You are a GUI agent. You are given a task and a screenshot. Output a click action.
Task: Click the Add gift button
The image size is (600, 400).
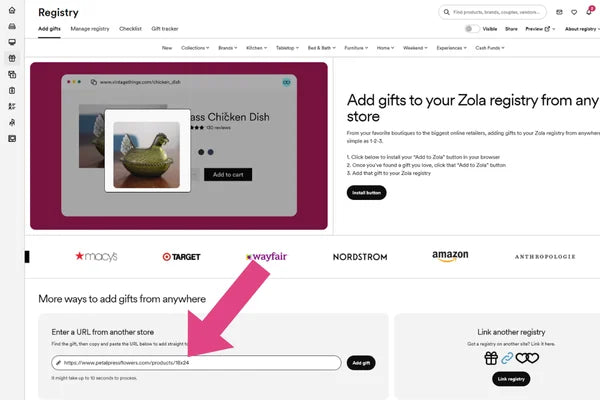coord(361,363)
